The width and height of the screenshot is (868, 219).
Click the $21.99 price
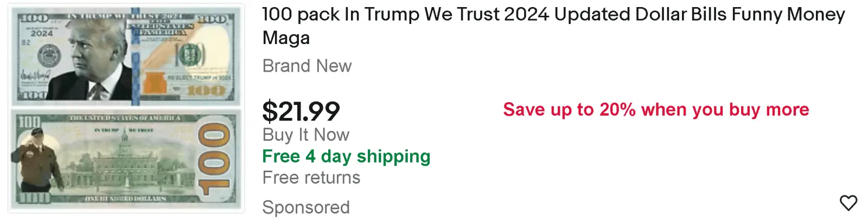pyautogui.click(x=301, y=111)
